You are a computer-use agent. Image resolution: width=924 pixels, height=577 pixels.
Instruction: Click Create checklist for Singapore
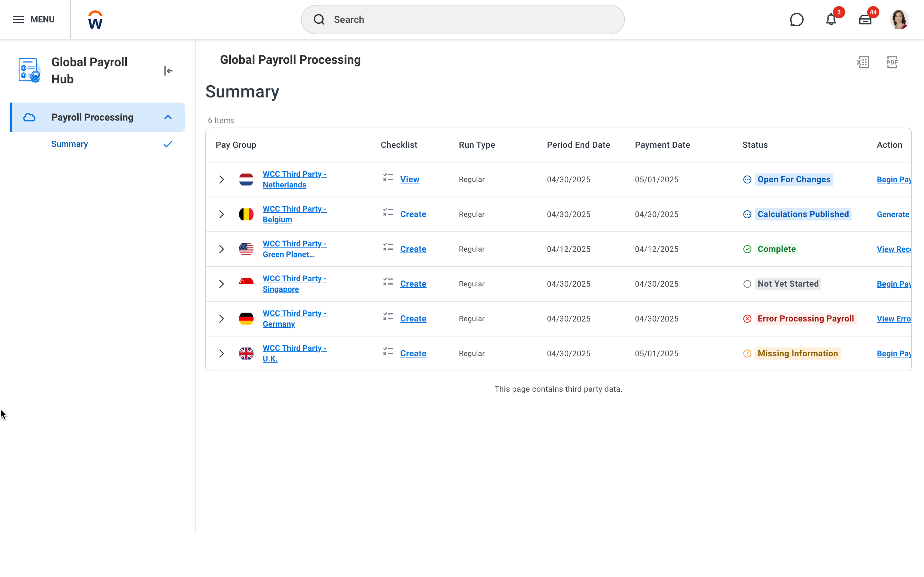[413, 284]
